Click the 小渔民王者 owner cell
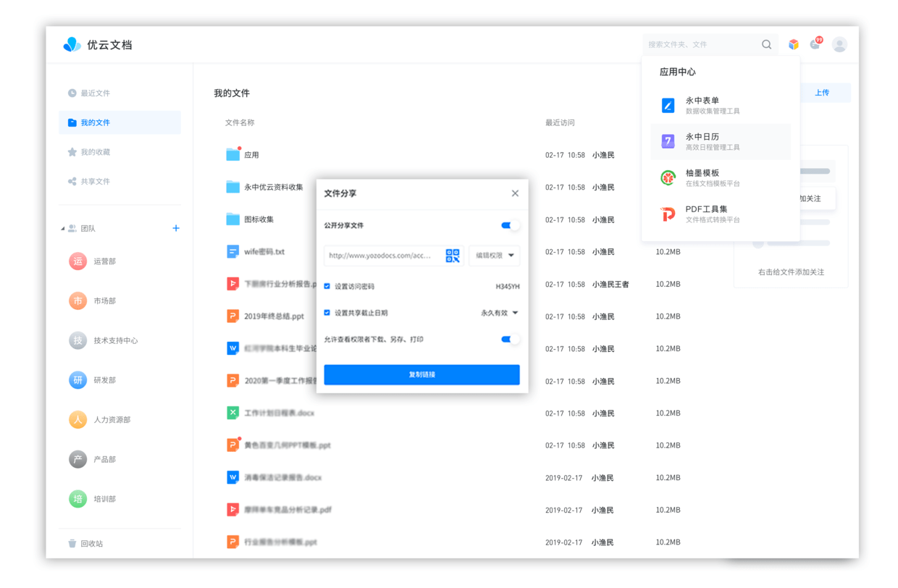This screenshot has height=588, width=898. point(610,284)
